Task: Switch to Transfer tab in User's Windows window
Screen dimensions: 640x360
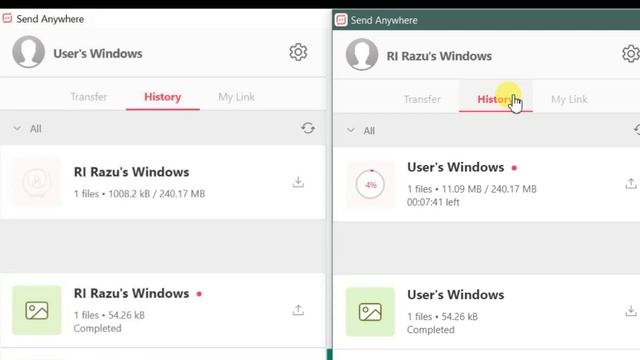Action: (89, 97)
